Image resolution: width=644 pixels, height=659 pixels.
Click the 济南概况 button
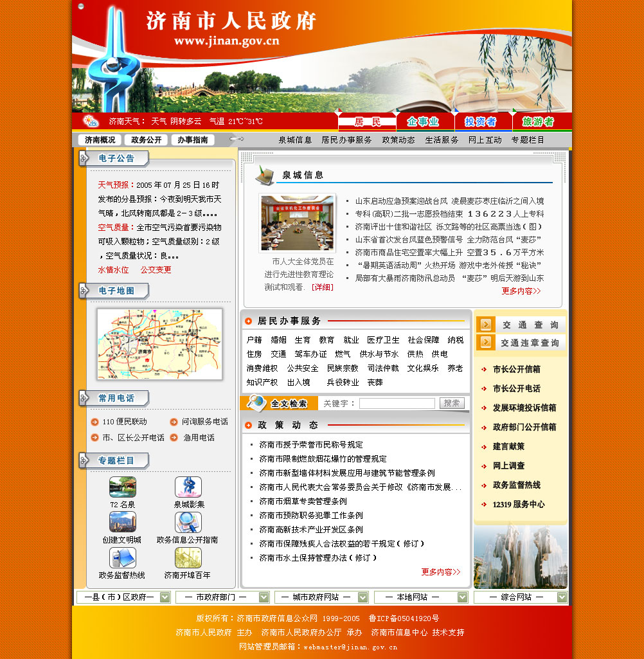[100, 140]
